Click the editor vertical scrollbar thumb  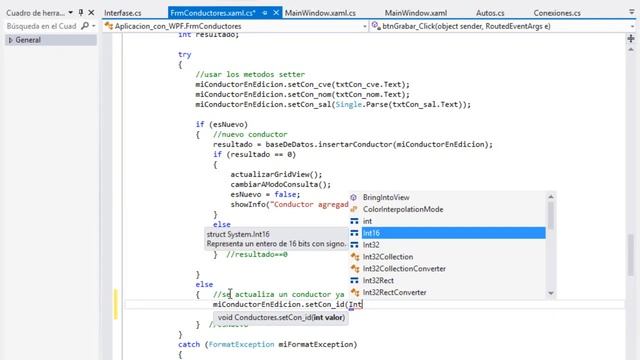(x=631, y=255)
